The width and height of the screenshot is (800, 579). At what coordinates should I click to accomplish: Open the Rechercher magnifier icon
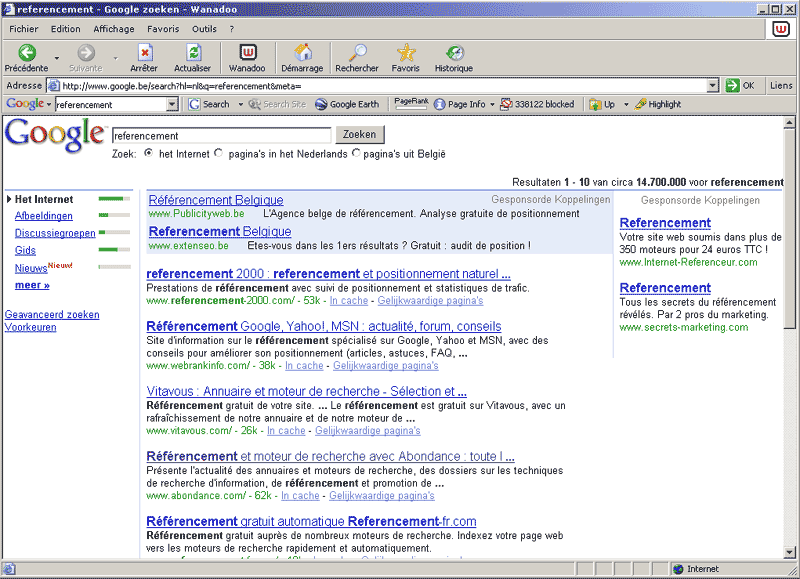point(358,52)
